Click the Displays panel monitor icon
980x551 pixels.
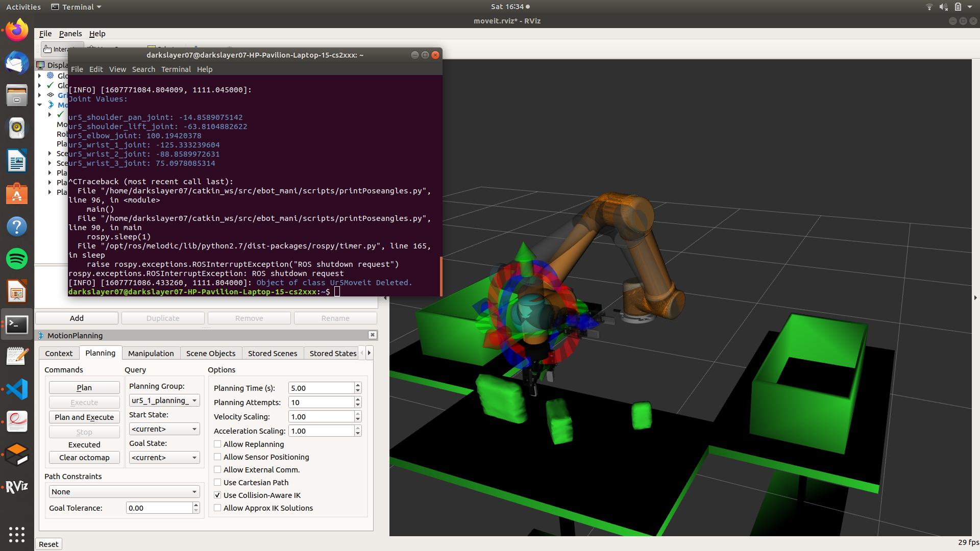coord(41,65)
